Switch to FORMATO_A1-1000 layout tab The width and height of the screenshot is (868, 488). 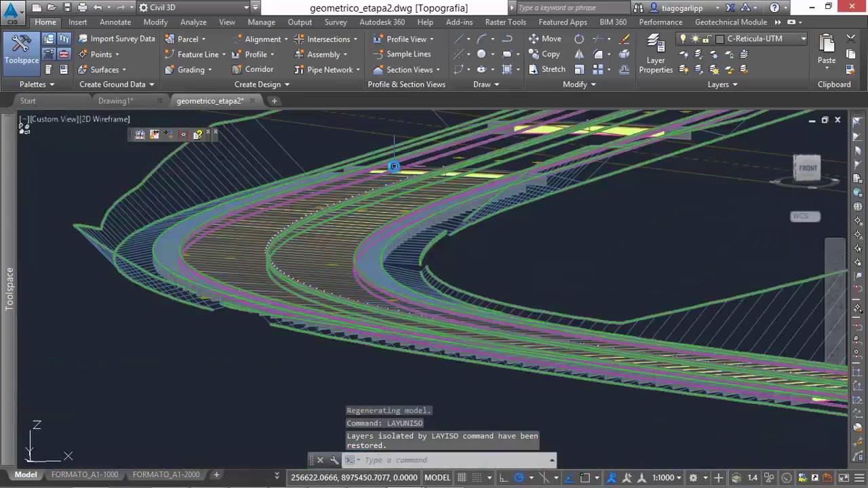coord(85,474)
